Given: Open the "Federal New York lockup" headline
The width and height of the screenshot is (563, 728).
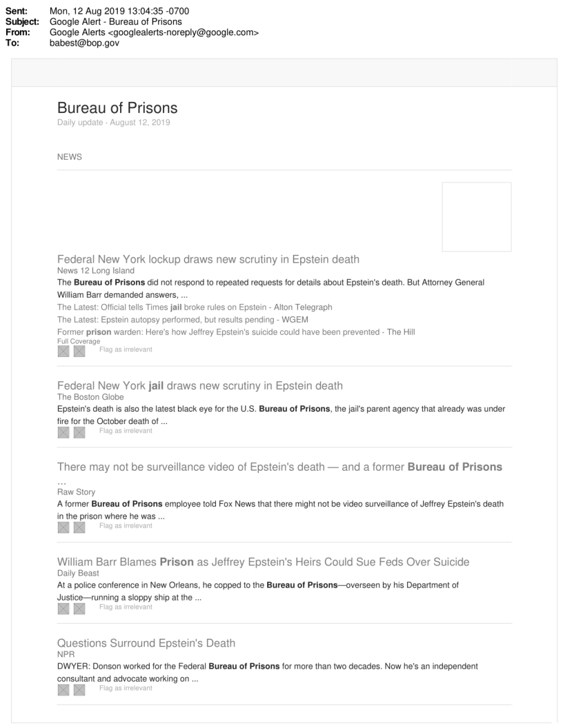Looking at the screenshot, I should coord(208,259).
